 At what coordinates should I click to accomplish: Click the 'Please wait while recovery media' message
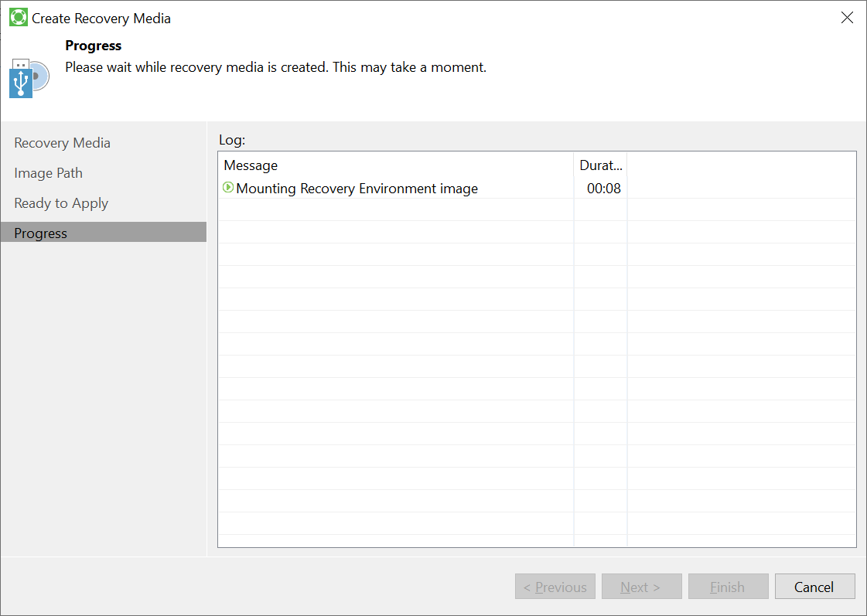tap(276, 67)
